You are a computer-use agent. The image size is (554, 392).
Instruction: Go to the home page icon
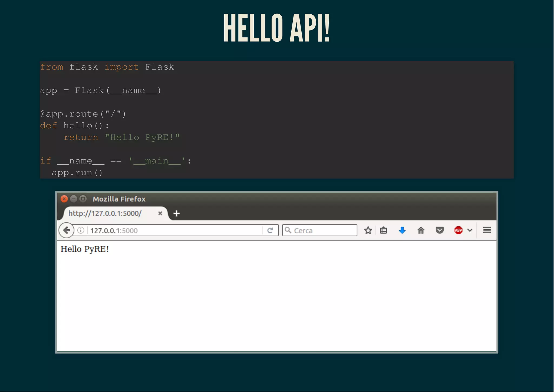click(421, 230)
